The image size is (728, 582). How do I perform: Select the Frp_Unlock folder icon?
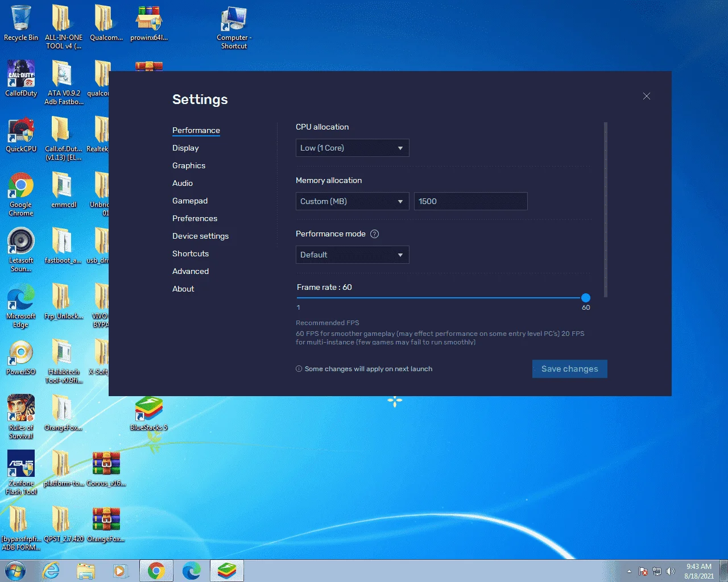[x=63, y=301]
